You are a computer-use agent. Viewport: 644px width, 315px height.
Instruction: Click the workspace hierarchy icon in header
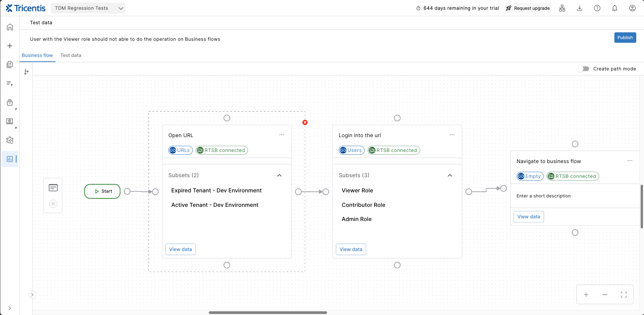click(562, 8)
